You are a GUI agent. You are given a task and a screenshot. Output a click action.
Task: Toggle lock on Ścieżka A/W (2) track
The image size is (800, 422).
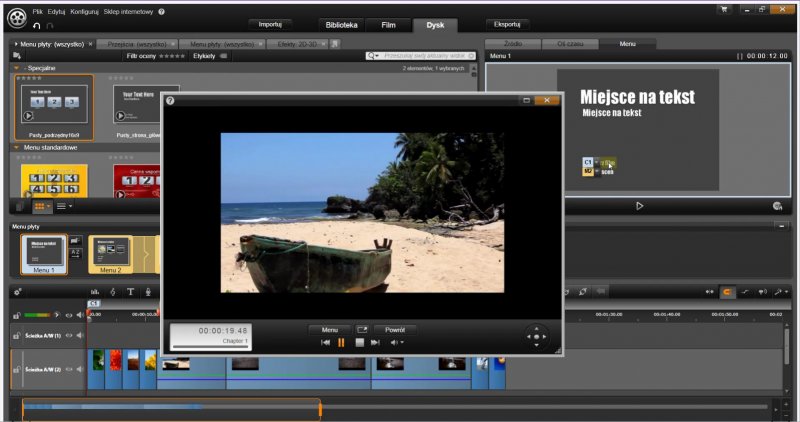[16, 370]
